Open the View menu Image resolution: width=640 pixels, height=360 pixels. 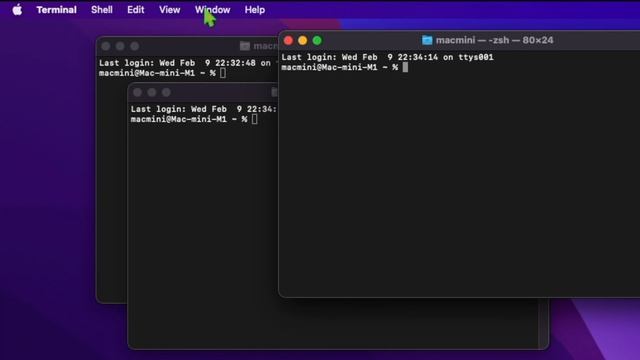click(x=169, y=10)
